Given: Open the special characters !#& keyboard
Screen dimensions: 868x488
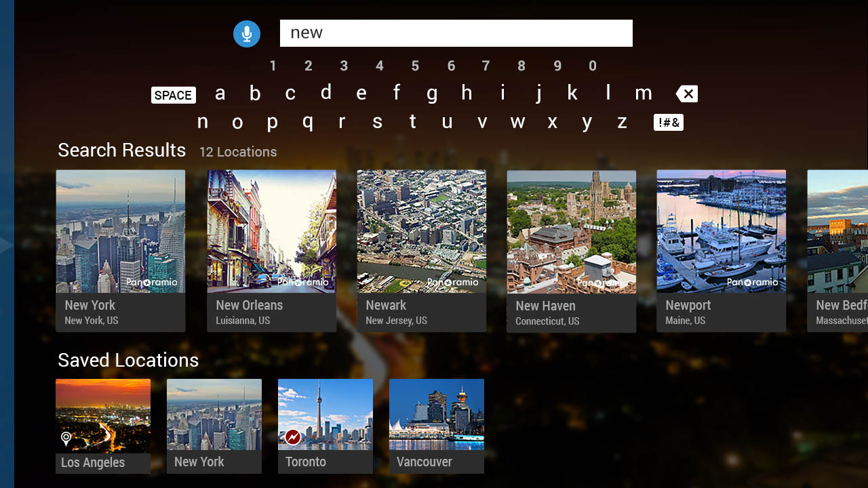Looking at the screenshot, I should (669, 123).
